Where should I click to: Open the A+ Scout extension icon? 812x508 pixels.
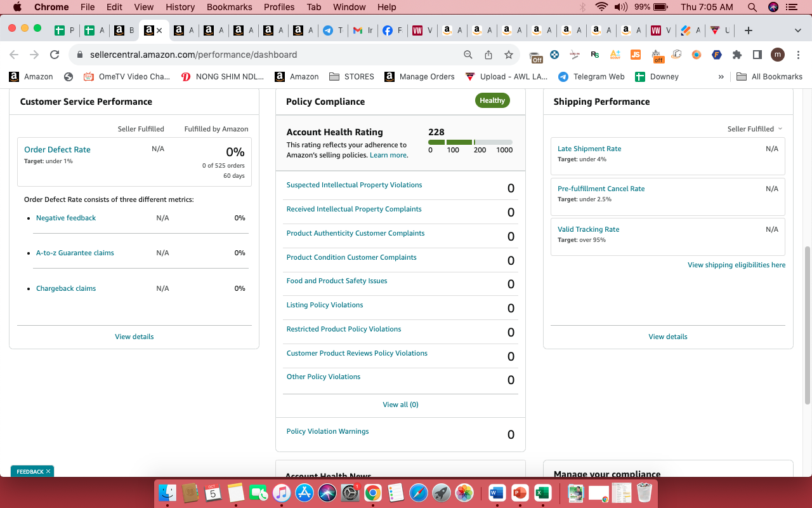coord(615,55)
